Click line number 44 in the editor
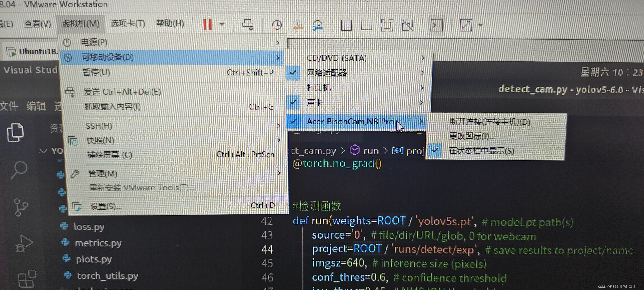The image size is (644, 290). tap(267, 249)
